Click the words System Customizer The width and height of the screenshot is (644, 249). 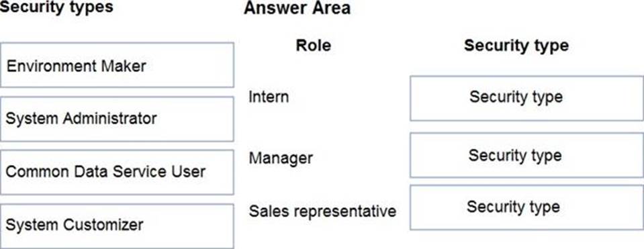75,225
